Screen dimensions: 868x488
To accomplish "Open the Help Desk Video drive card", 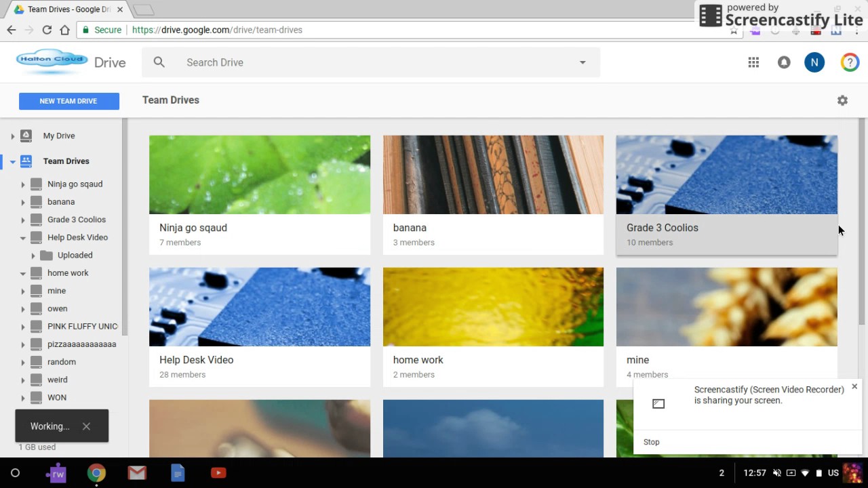I will 260,327.
